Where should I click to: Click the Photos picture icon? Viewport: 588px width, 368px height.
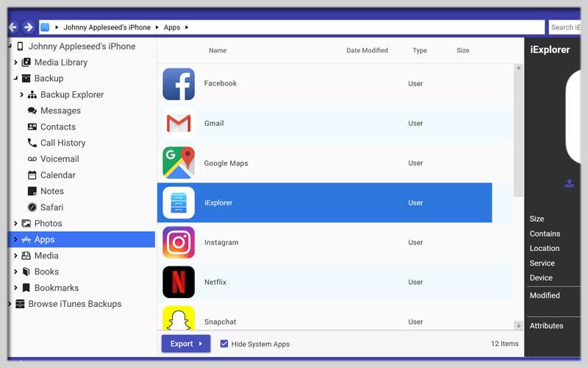coord(26,224)
